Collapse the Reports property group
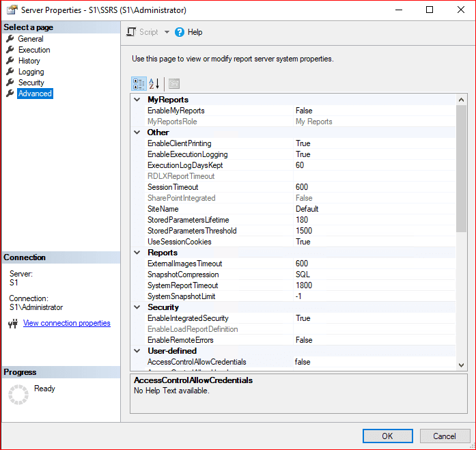Viewport: 476px width, 450px height. (x=138, y=253)
